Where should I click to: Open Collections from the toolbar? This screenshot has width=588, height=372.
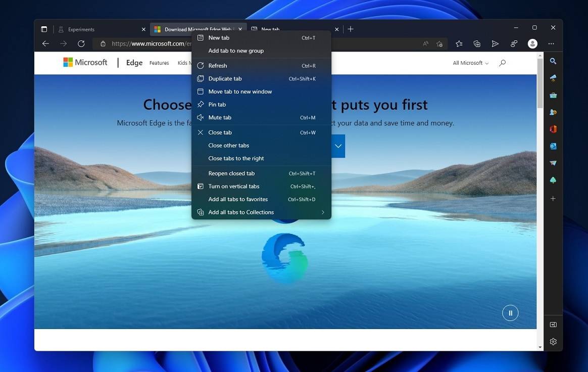click(x=477, y=43)
